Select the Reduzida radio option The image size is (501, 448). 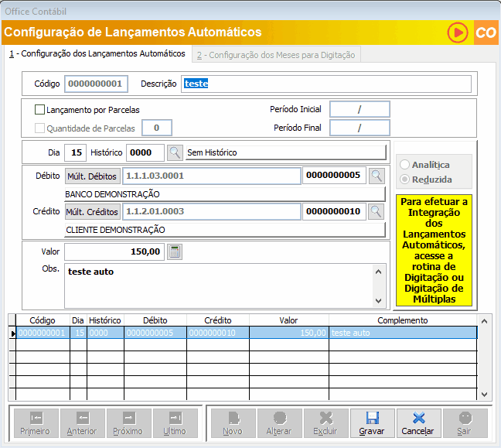point(404,180)
